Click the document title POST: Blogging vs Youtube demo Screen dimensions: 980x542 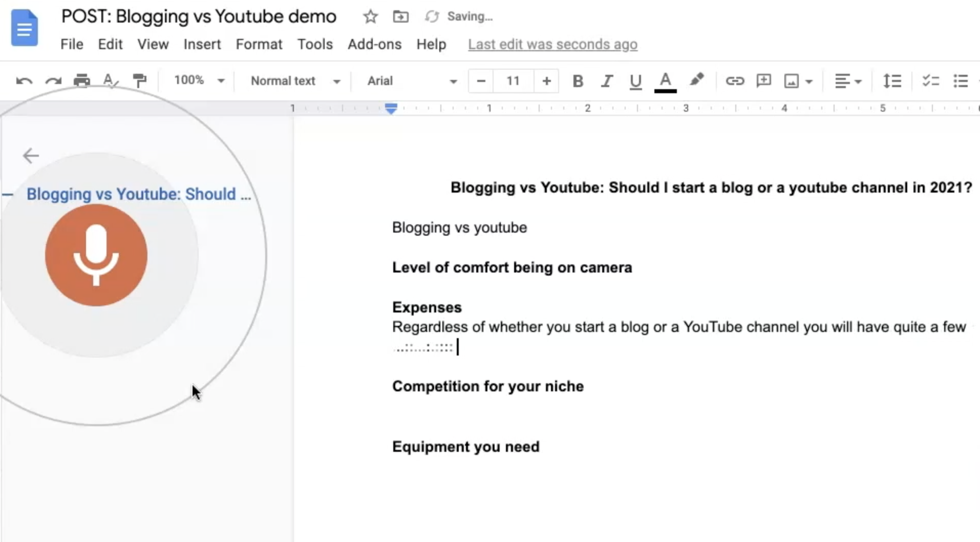point(199,16)
